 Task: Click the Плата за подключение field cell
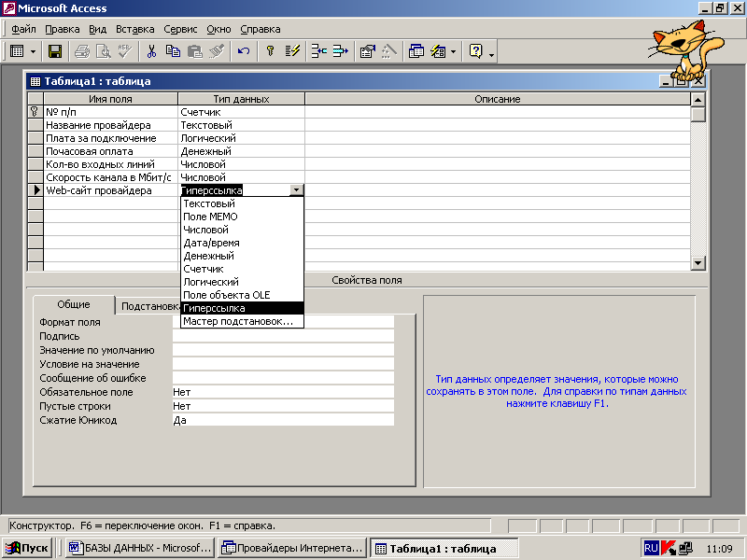(x=110, y=138)
